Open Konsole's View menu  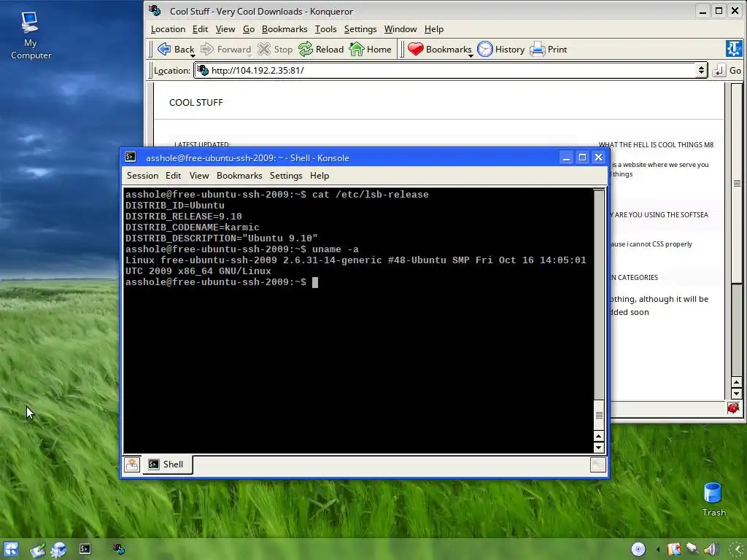(x=199, y=176)
